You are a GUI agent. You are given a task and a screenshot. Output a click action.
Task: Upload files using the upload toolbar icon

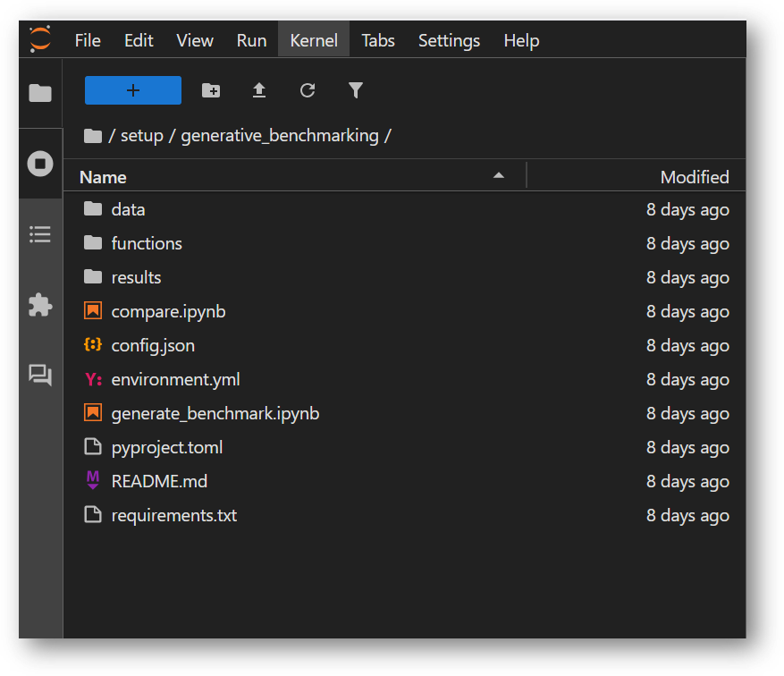coord(259,90)
